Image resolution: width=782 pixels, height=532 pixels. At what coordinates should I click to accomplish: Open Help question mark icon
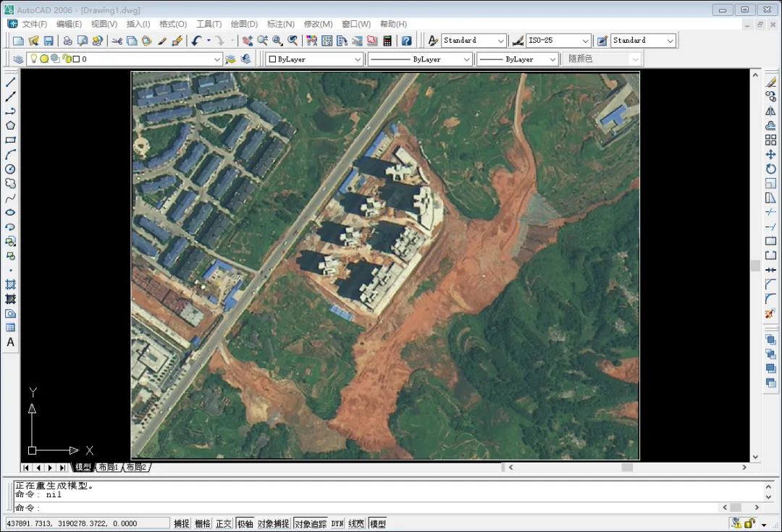pos(406,41)
